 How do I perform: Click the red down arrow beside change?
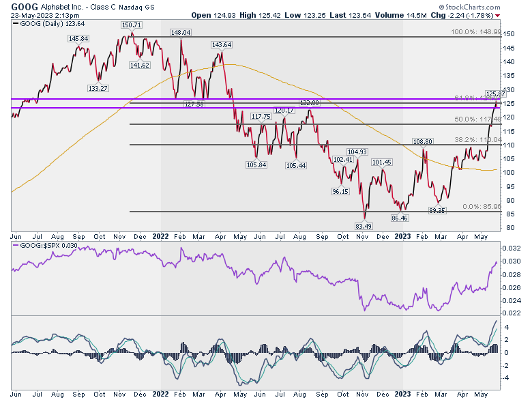(x=497, y=16)
